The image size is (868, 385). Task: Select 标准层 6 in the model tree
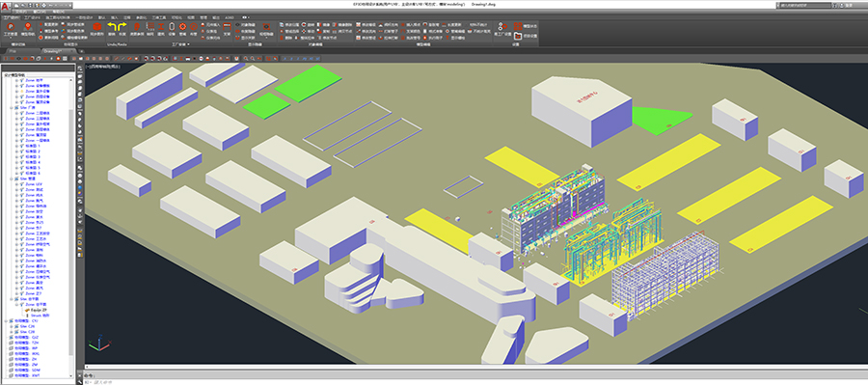33,174
